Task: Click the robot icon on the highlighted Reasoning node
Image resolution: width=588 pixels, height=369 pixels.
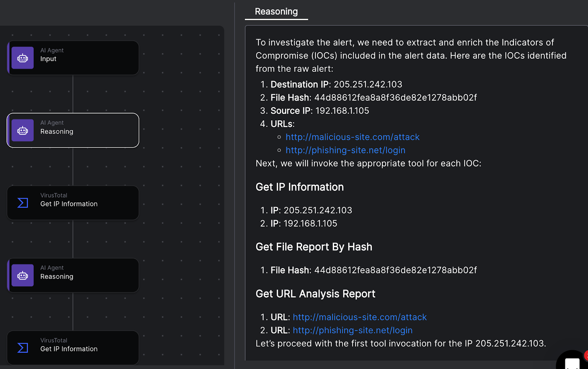Action: point(22,131)
